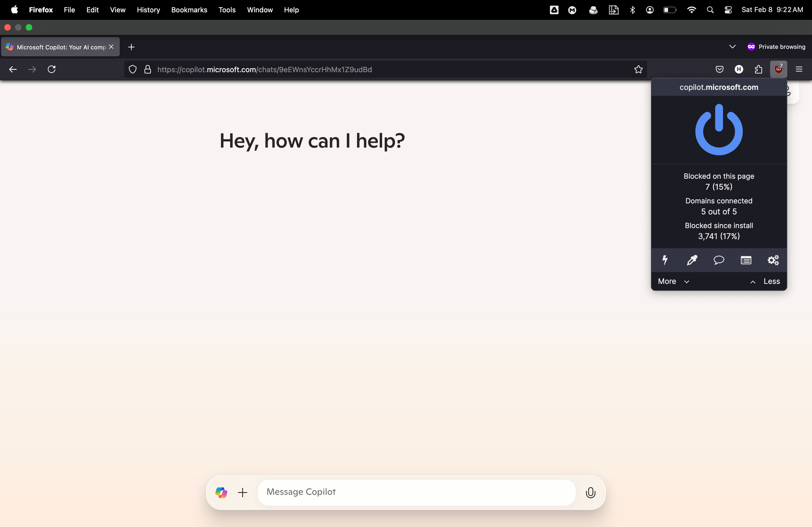This screenshot has width=812, height=527.
Task: Bookmark this page with the star
Action: click(638, 69)
